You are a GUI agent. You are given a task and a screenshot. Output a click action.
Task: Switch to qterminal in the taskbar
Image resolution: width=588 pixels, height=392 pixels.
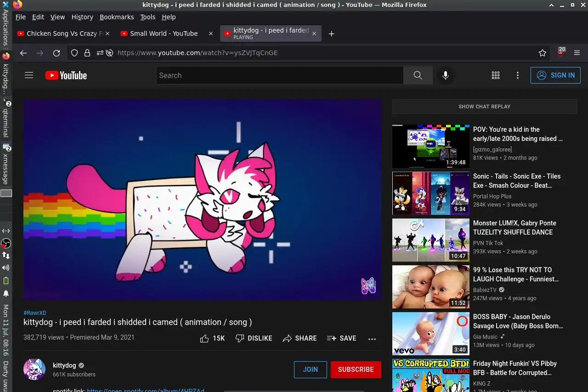[6, 118]
